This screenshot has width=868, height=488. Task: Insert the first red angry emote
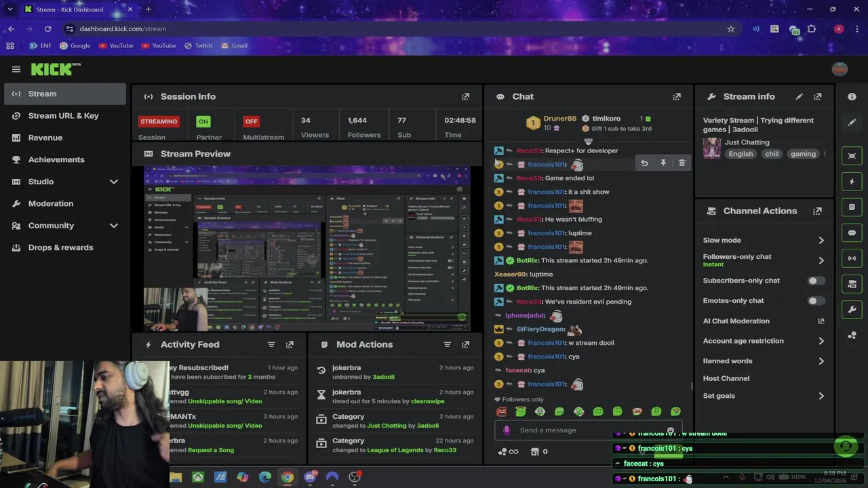click(502, 411)
